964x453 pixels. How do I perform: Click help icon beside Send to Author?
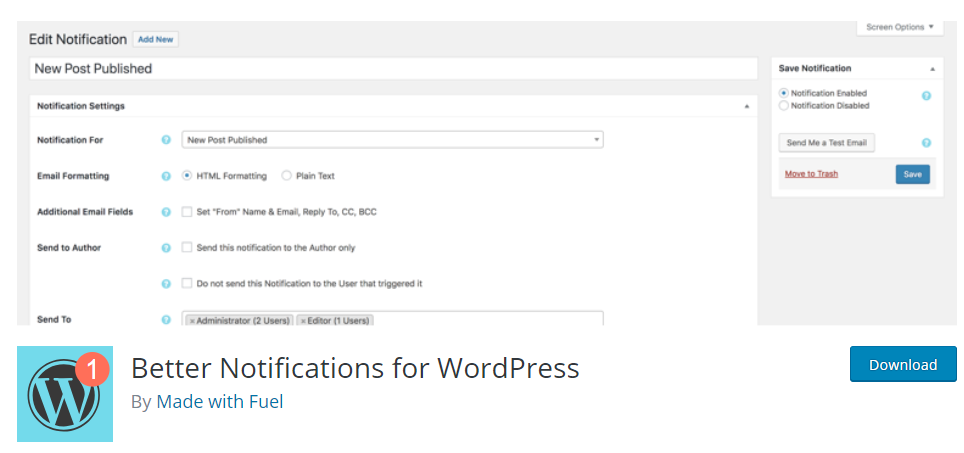click(x=166, y=248)
